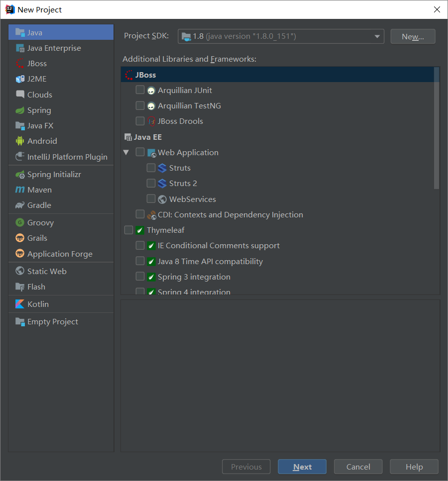The image size is (448, 481).
Task: Click the Grails icon
Action: click(x=20, y=238)
